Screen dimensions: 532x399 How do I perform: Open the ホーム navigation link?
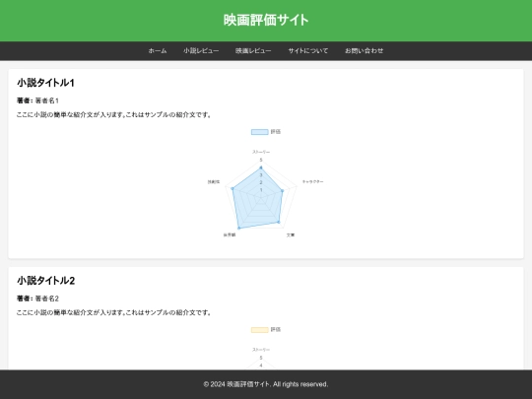point(158,51)
